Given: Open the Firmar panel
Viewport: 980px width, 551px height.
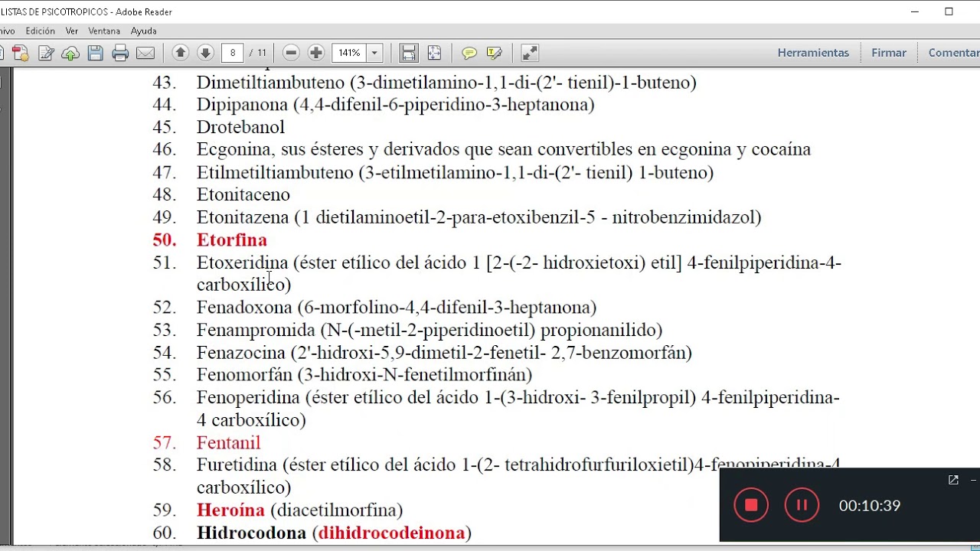Looking at the screenshot, I should click(x=888, y=52).
